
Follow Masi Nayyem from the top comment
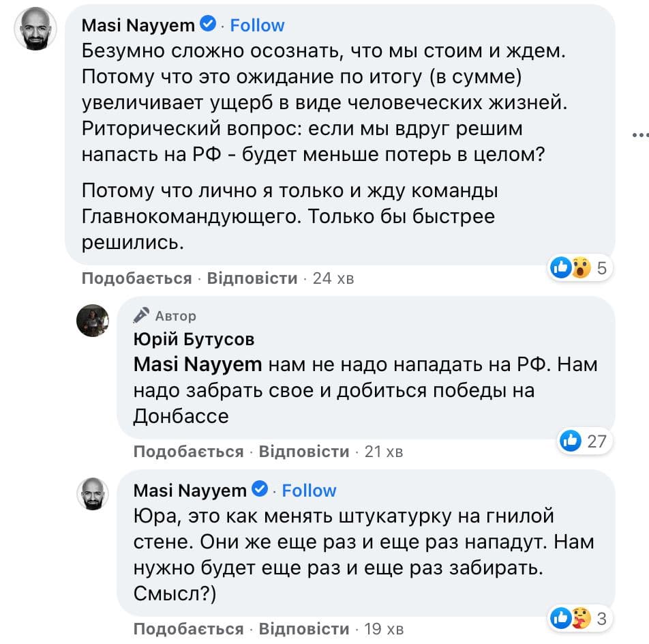point(258,25)
